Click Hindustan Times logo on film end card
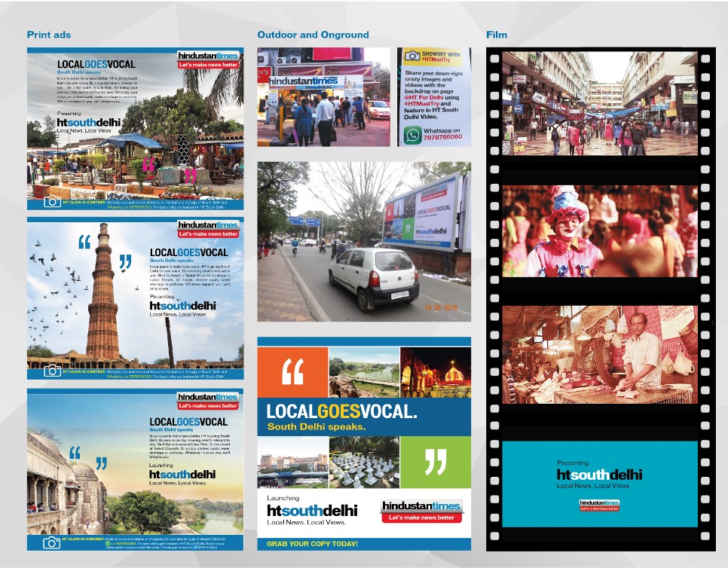 click(599, 505)
